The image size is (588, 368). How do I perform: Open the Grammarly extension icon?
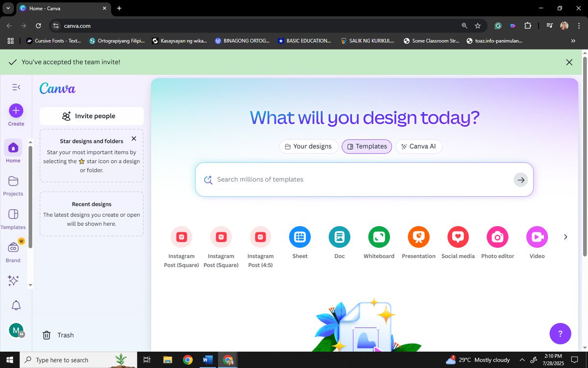click(498, 26)
